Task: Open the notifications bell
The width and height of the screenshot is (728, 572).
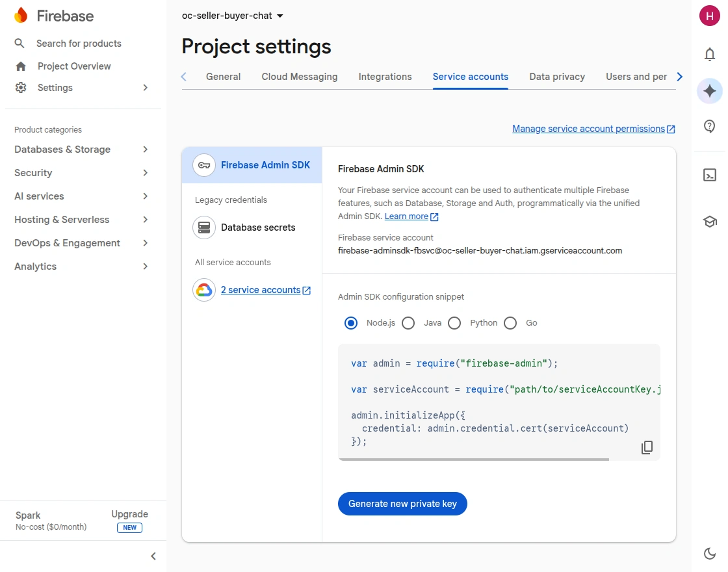Action: pyautogui.click(x=709, y=55)
